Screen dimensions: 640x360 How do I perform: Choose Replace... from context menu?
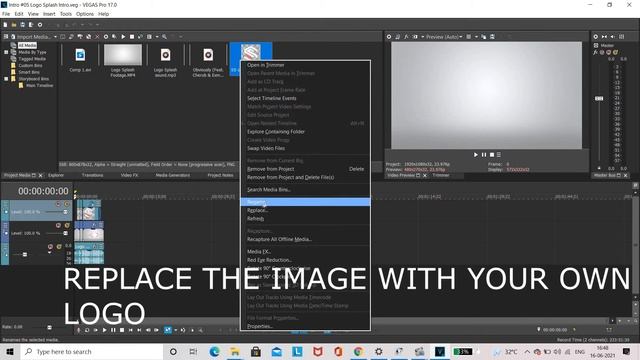[258, 210]
